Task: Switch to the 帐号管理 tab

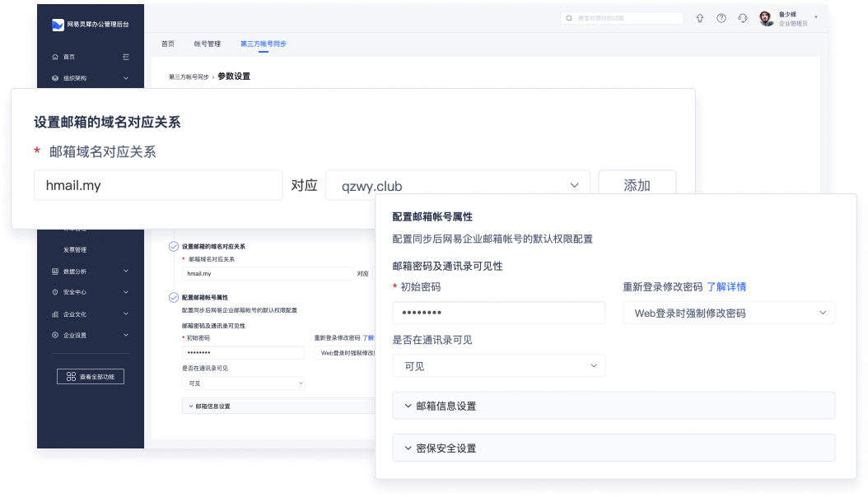Action: point(208,44)
